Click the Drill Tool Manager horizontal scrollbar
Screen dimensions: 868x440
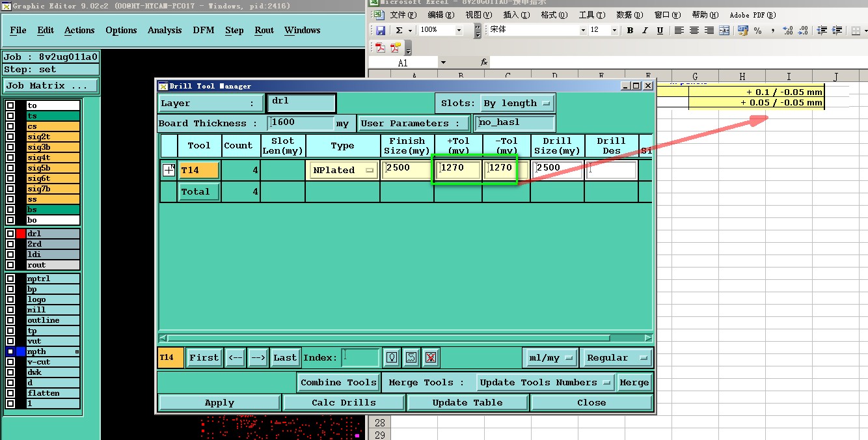pyautogui.click(x=406, y=338)
